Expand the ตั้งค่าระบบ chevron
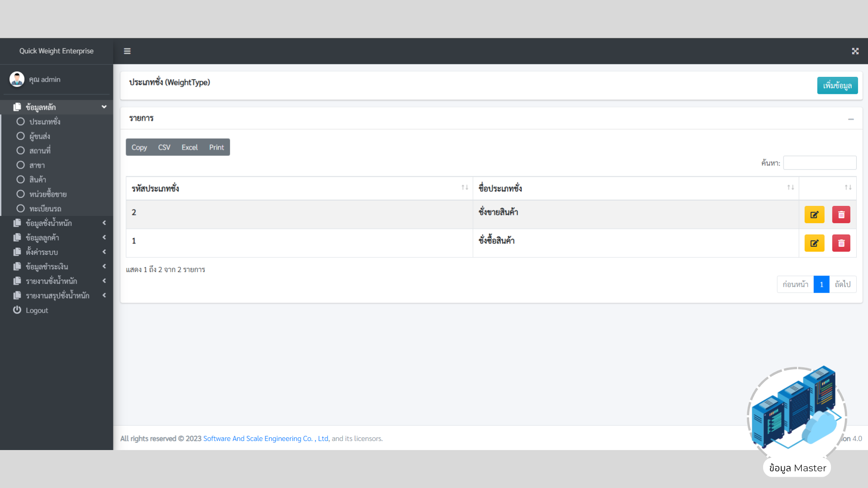The height and width of the screenshot is (488, 868). (x=104, y=252)
